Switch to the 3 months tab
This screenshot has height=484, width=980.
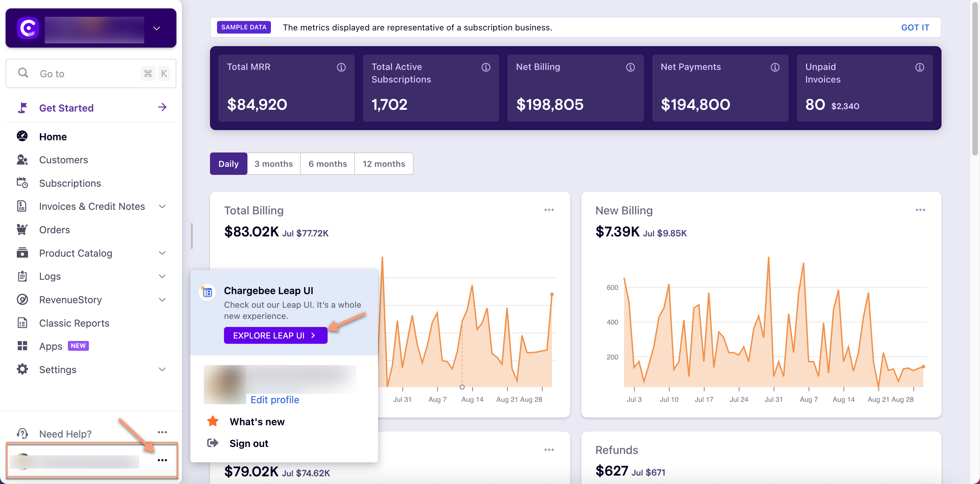pos(274,164)
